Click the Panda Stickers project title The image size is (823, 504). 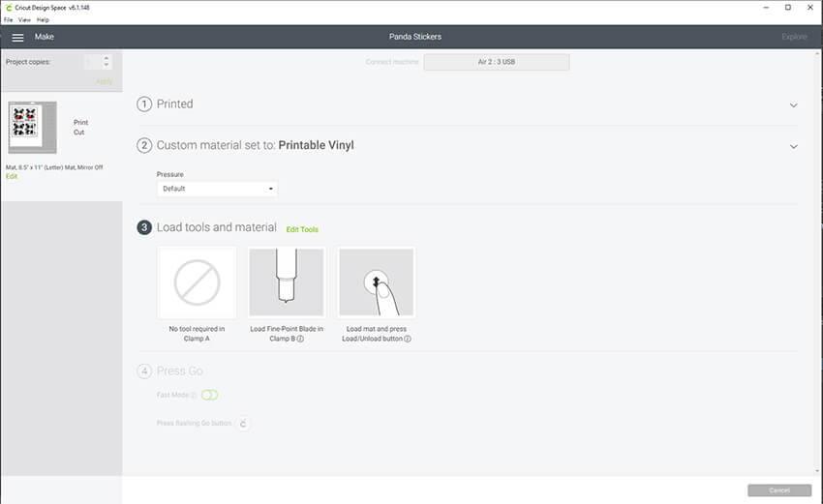[415, 37]
